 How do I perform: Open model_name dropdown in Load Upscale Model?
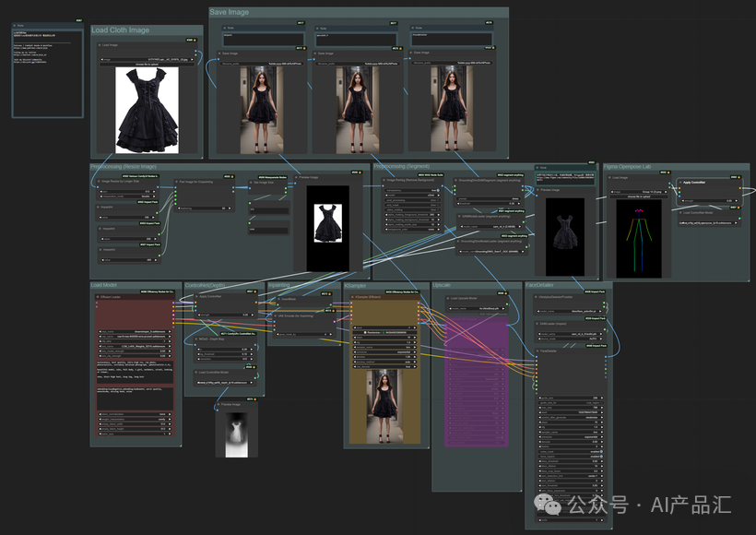(x=477, y=308)
